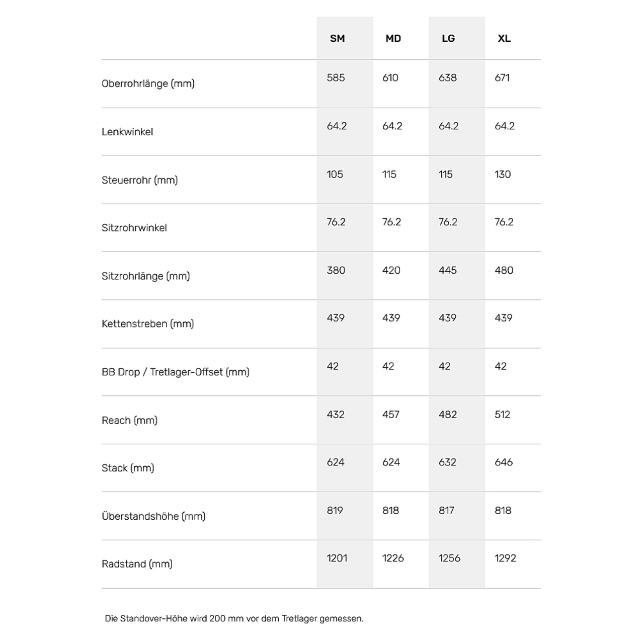Click the Lenkwinkel row label
The image size is (644, 644).
coord(127,132)
